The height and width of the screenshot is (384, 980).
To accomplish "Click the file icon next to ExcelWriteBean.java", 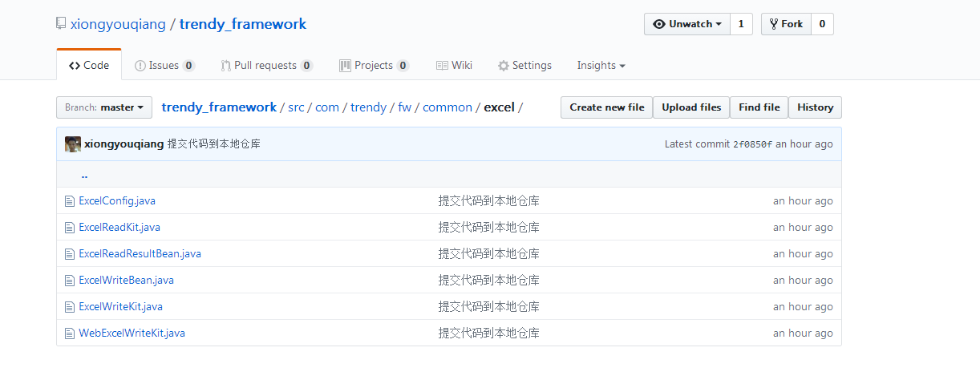I will point(69,281).
